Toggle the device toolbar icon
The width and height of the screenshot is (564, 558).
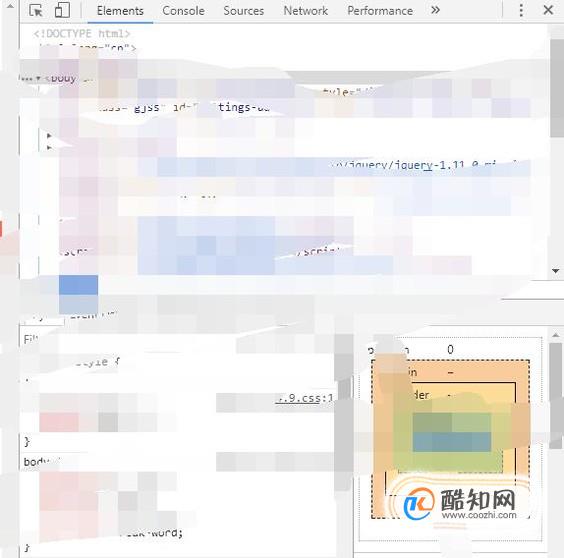62,10
